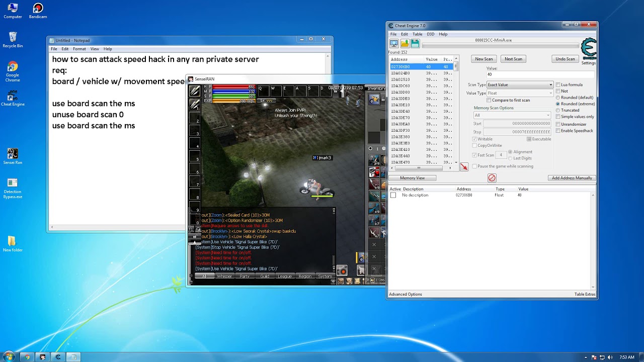Click the Chrome taskbar icon
Screen dimensions: 644x362
tap(27, 357)
